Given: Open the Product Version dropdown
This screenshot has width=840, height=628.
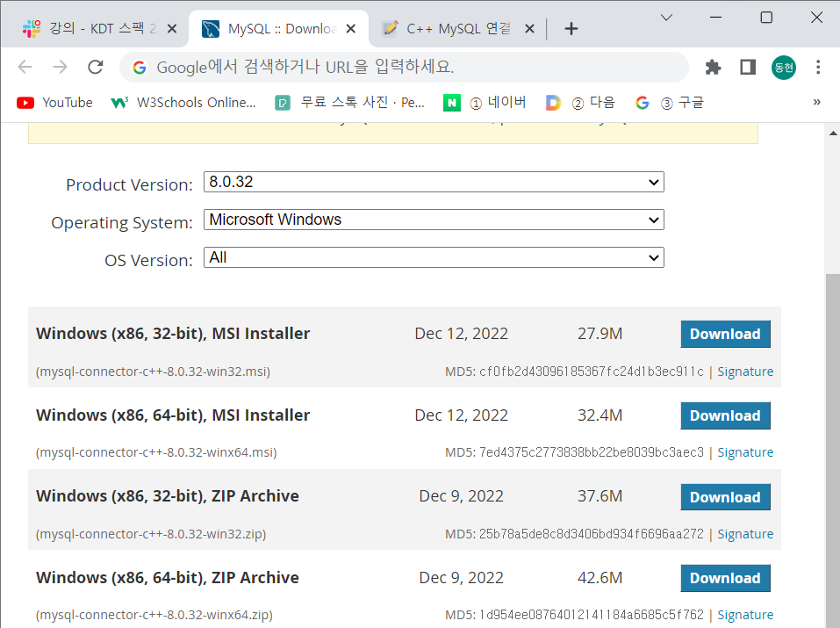Looking at the screenshot, I should tap(434, 182).
